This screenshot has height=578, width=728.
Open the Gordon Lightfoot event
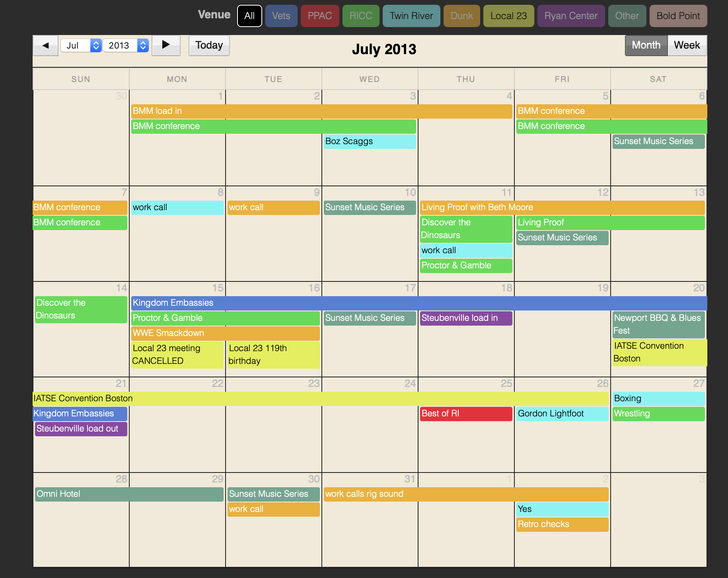click(x=562, y=414)
